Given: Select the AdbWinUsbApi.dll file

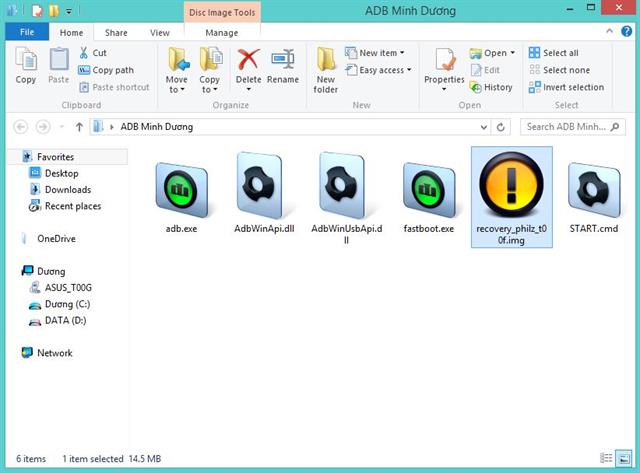Looking at the screenshot, I should pyautogui.click(x=347, y=198).
